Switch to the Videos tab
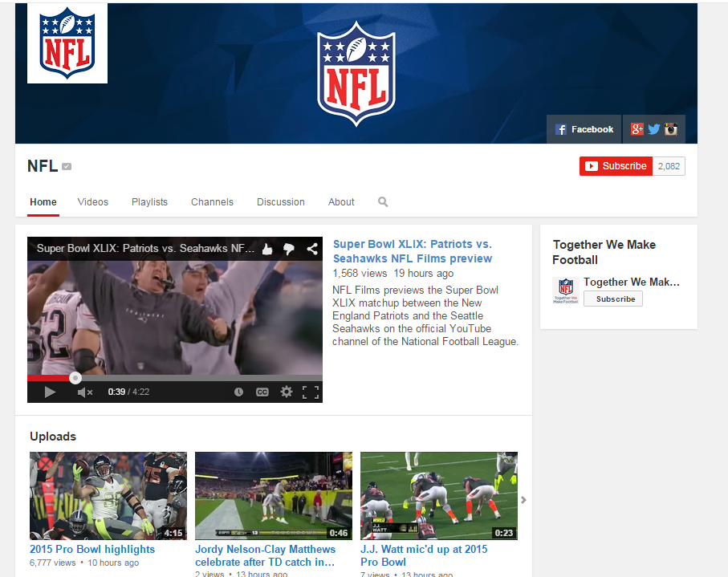This screenshot has width=728, height=577. tap(93, 202)
